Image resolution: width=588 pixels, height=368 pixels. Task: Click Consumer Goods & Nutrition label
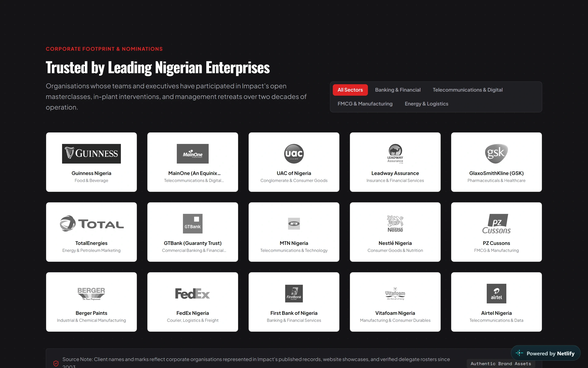coord(395,250)
